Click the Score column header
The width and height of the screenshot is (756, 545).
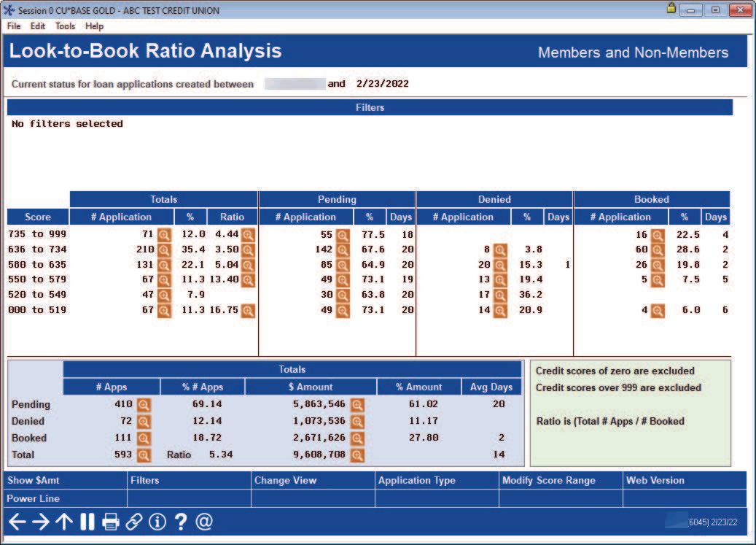coord(38,217)
